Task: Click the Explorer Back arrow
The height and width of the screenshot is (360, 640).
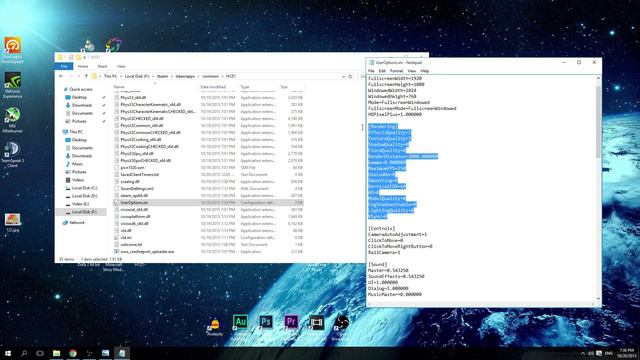Action: click(61, 76)
